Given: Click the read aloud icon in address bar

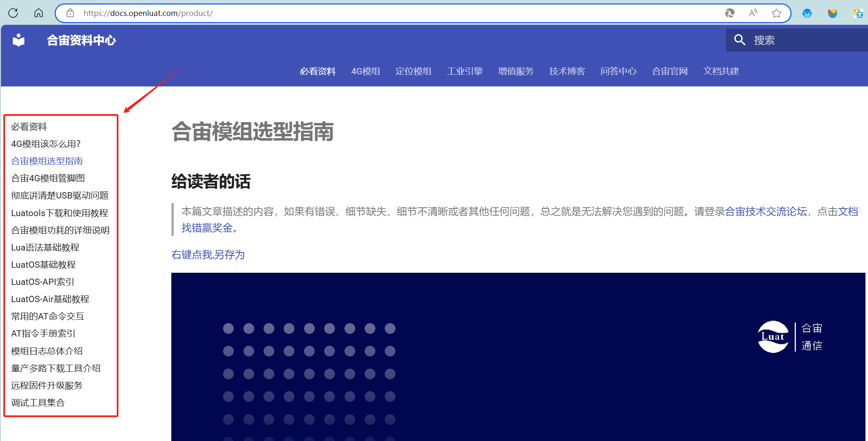Looking at the screenshot, I should (x=753, y=13).
